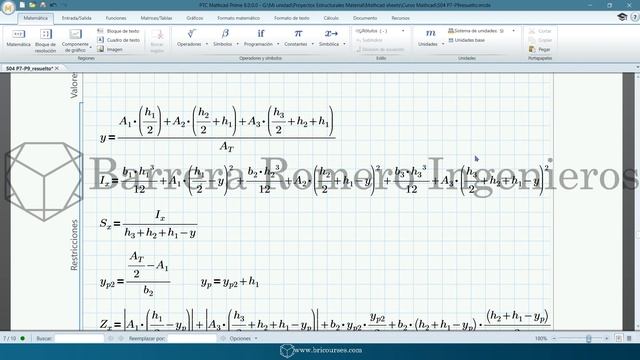Open the Constantes pi icon
Screen dimensions: 640x360
tap(298, 33)
